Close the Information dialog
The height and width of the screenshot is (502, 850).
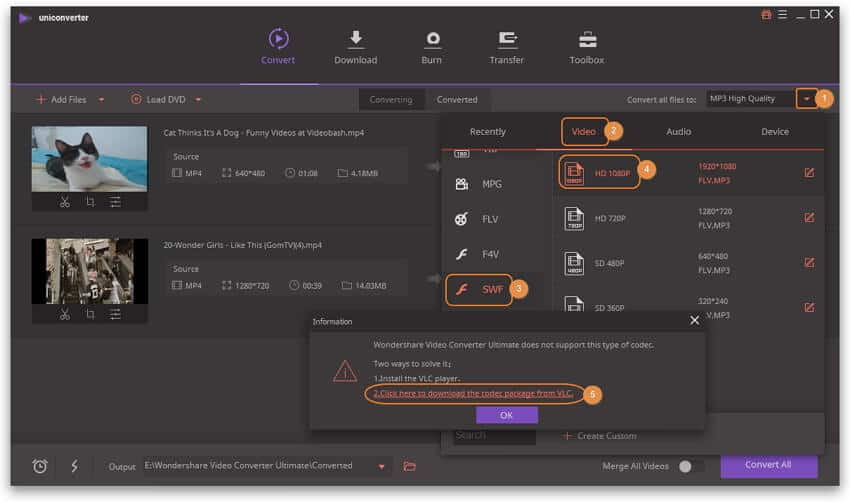[x=694, y=321]
